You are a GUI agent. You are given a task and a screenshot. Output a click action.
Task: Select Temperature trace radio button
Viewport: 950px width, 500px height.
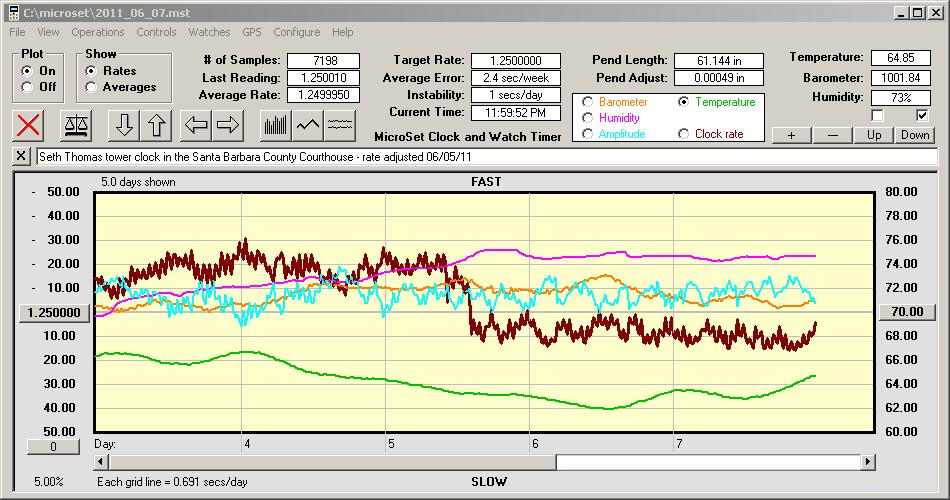coord(683,102)
